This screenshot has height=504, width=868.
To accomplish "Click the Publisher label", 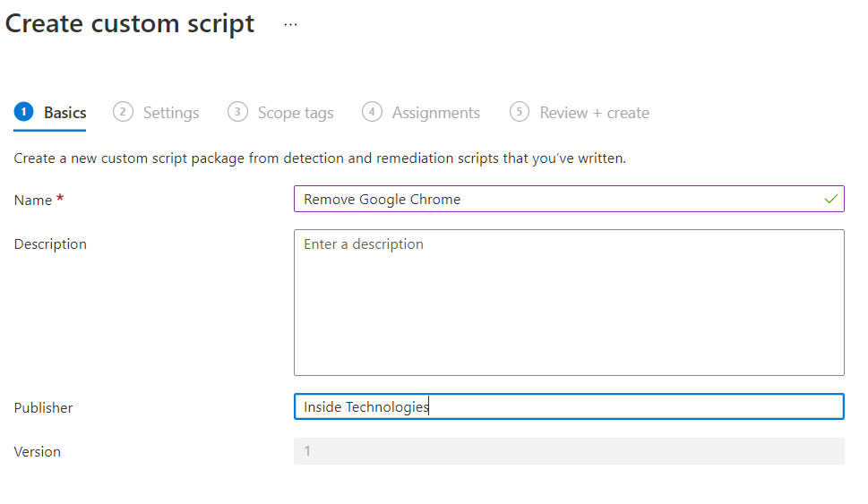I will point(43,407).
